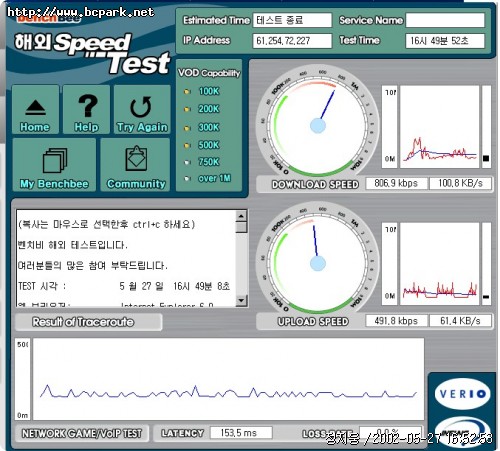Click the download speed gauge needle hub
The width and height of the screenshot is (500, 451).
point(318,126)
